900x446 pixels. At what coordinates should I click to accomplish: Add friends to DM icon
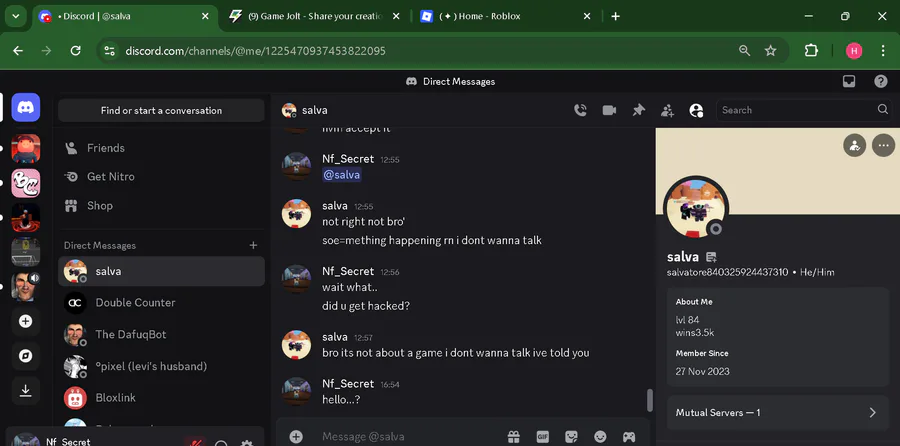tap(667, 110)
